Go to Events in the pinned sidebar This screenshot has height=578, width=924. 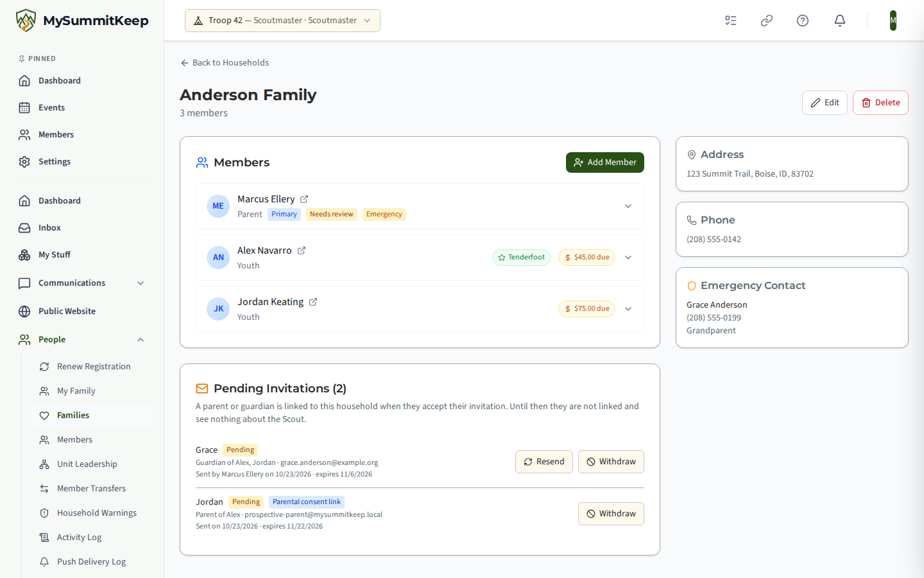(82, 108)
